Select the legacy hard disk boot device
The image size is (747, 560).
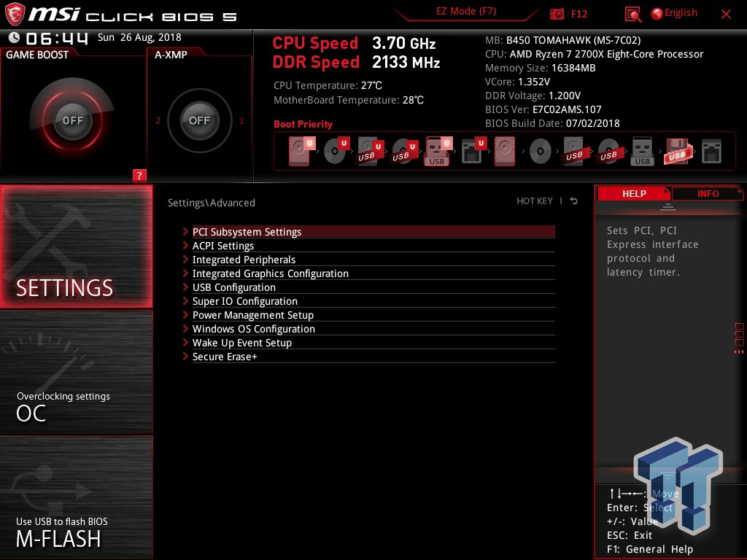(x=505, y=152)
